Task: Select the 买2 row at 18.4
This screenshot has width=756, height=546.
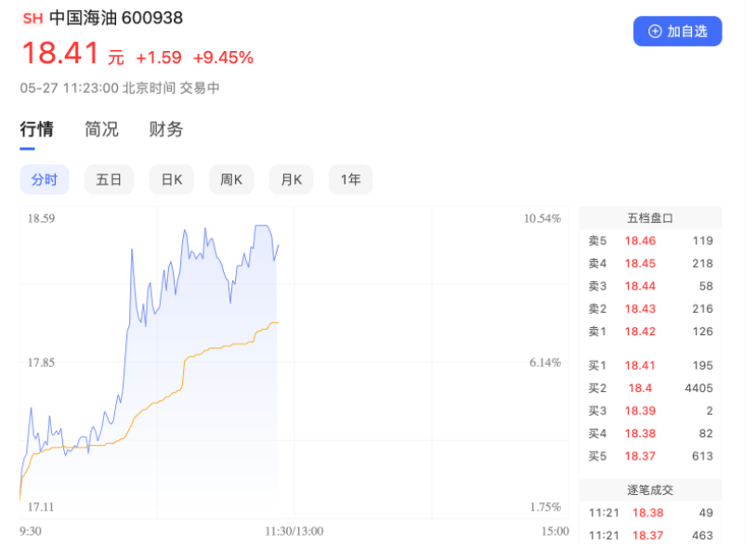Action: click(650, 388)
